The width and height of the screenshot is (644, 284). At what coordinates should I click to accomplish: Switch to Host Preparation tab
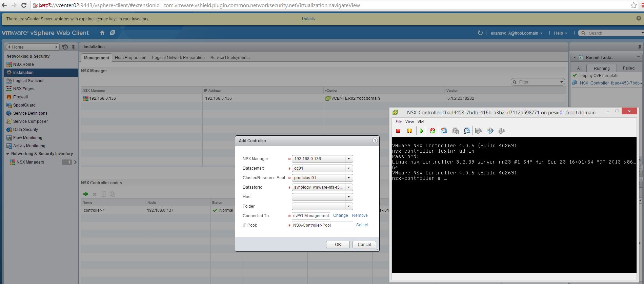click(x=130, y=58)
